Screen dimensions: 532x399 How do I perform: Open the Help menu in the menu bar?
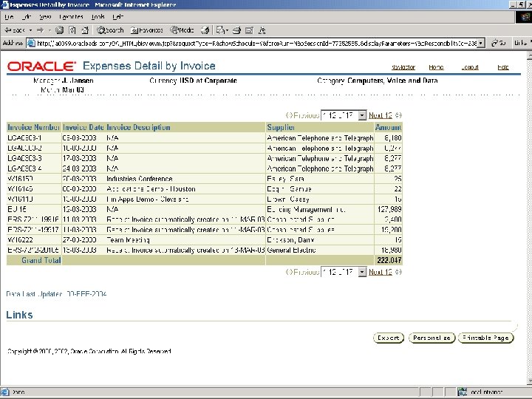117,16
